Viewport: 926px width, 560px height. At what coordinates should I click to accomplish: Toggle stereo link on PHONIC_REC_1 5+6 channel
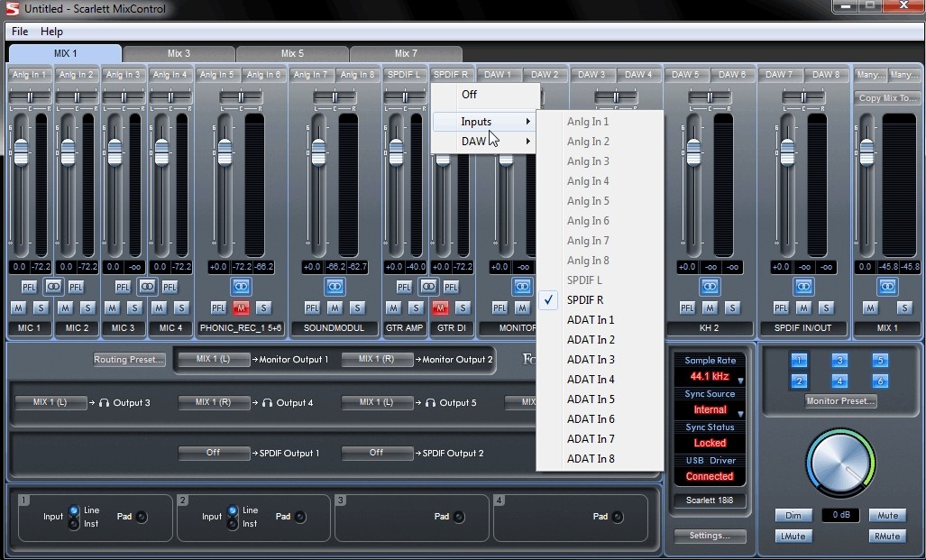[x=241, y=287]
